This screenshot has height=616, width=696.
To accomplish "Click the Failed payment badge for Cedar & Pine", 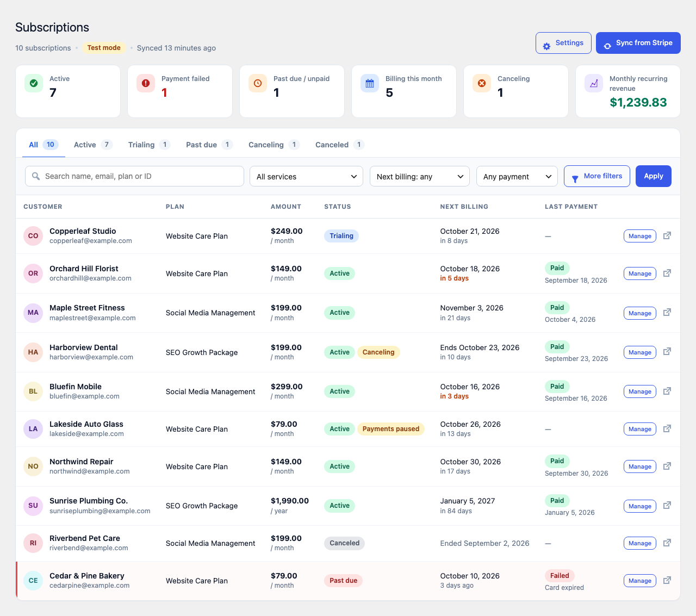I will pyautogui.click(x=560, y=576).
